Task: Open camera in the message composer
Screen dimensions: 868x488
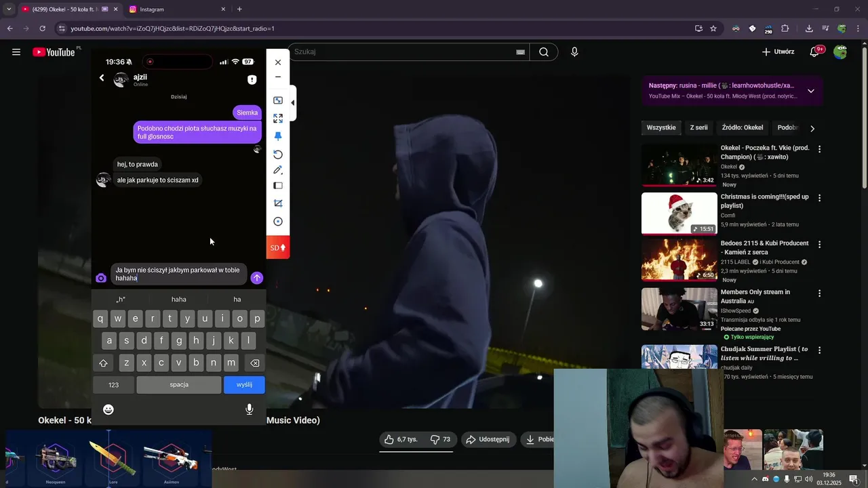Action: point(101,278)
